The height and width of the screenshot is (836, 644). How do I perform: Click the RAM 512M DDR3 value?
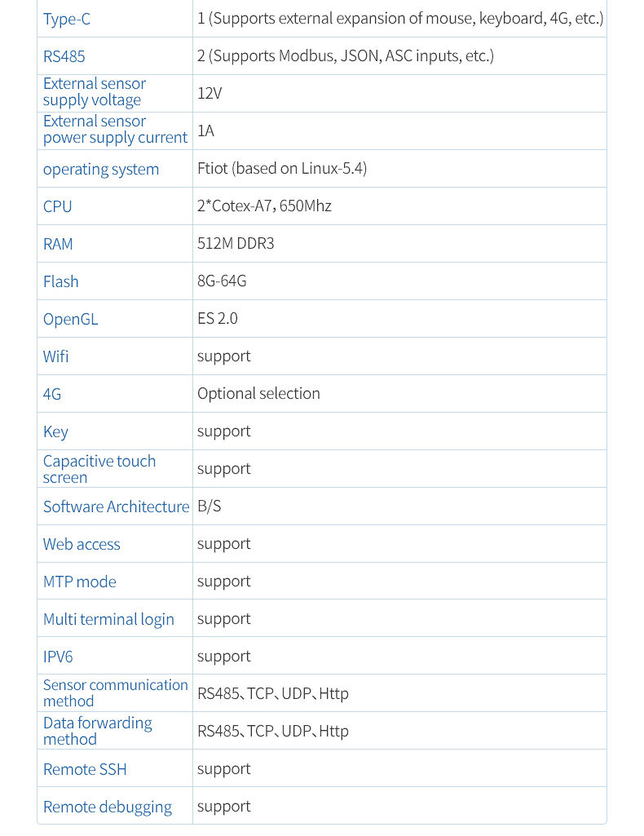coord(236,244)
